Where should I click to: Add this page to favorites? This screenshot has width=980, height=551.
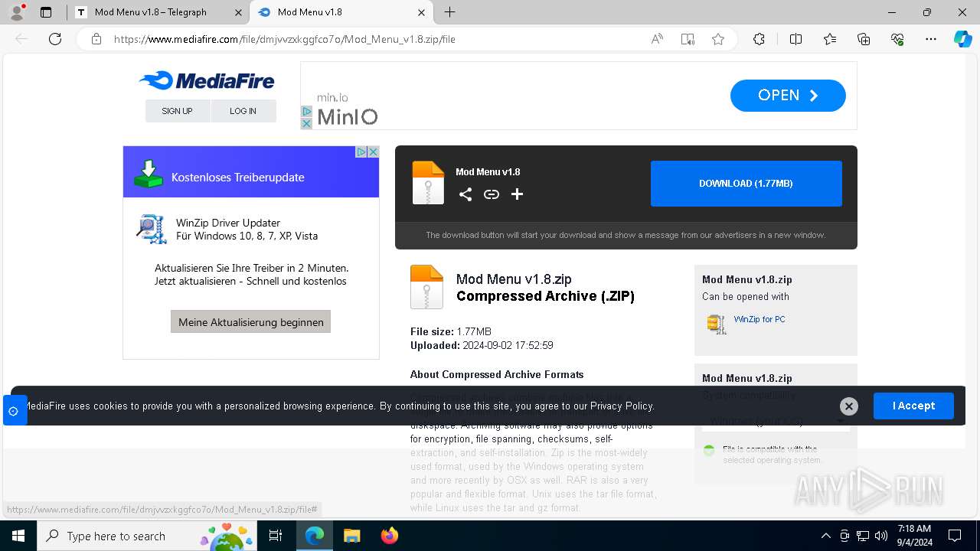717,39
